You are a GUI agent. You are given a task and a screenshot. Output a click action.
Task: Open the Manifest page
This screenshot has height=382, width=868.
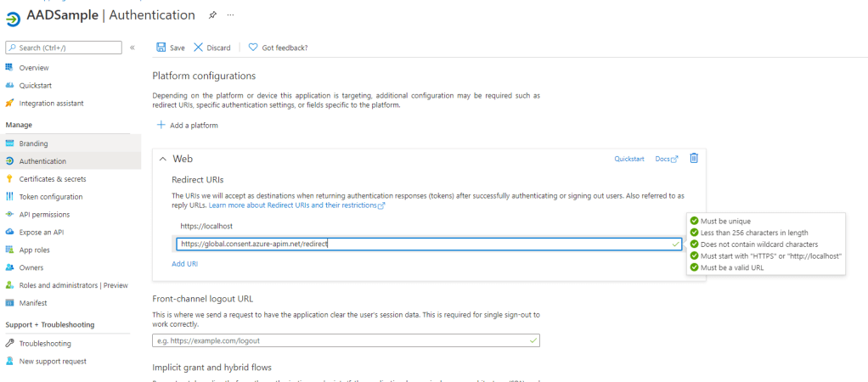(33, 303)
